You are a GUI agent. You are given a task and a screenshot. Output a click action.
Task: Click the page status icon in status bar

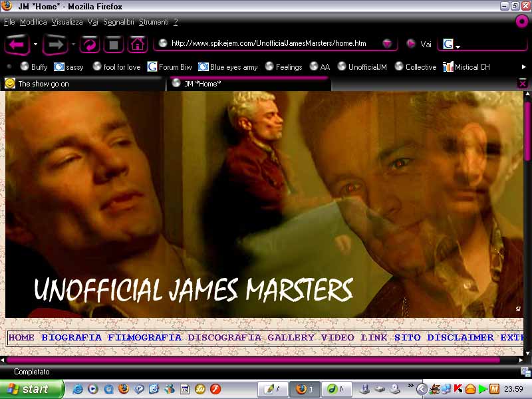pos(527,372)
